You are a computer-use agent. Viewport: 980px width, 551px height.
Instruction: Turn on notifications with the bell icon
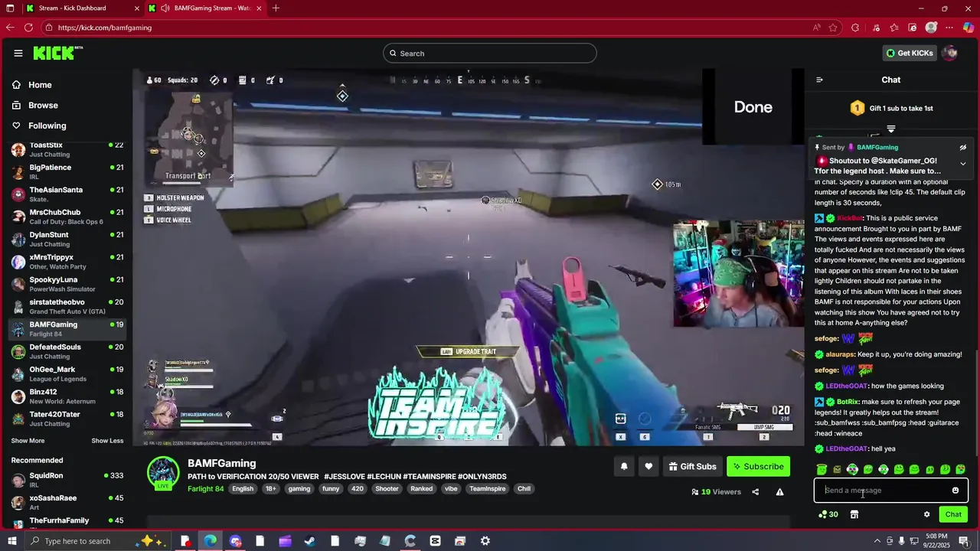click(x=624, y=466)
